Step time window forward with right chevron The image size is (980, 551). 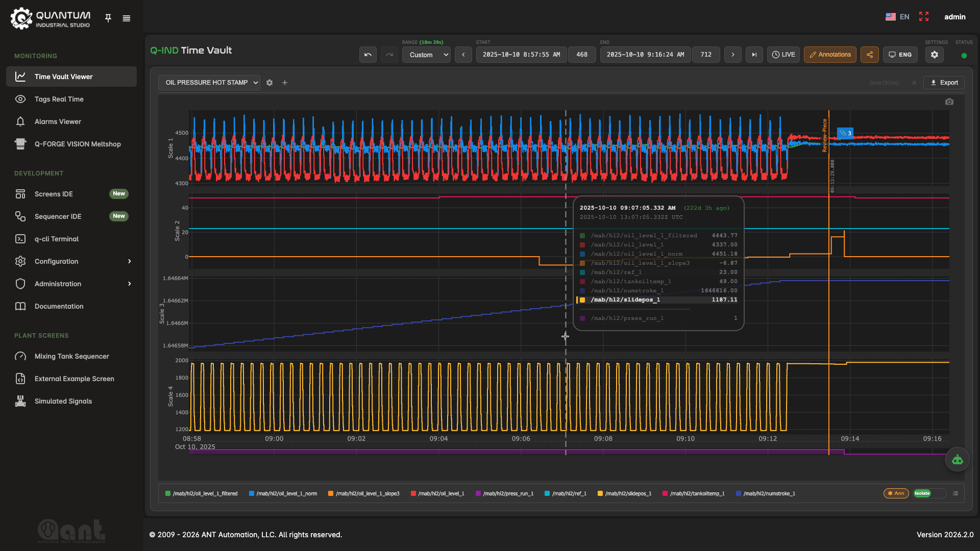point(733,55)
